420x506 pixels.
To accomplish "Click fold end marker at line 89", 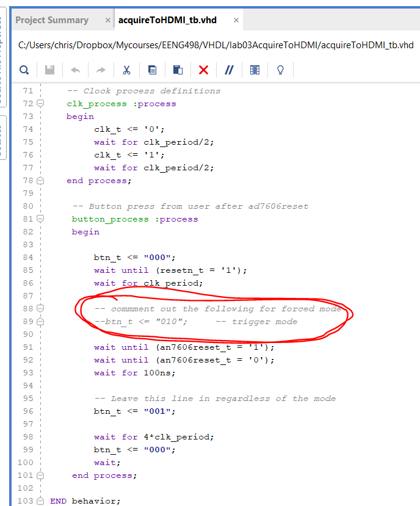I will pos(40,322).
